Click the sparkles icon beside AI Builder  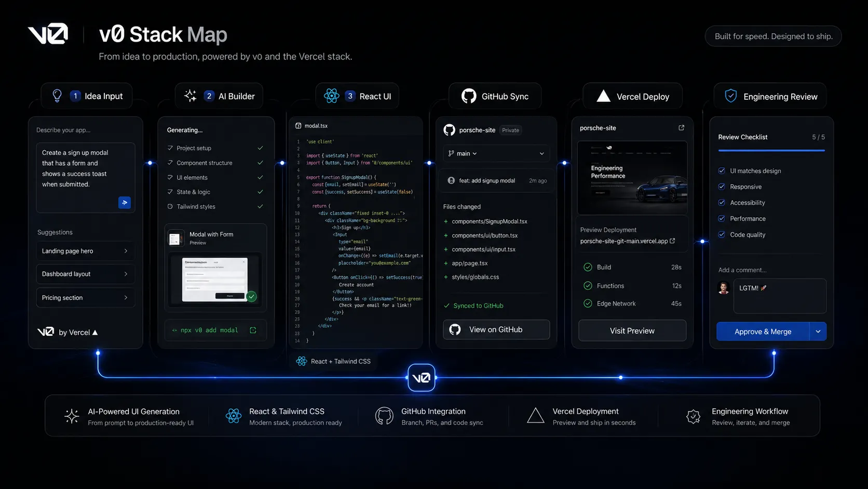191,96
